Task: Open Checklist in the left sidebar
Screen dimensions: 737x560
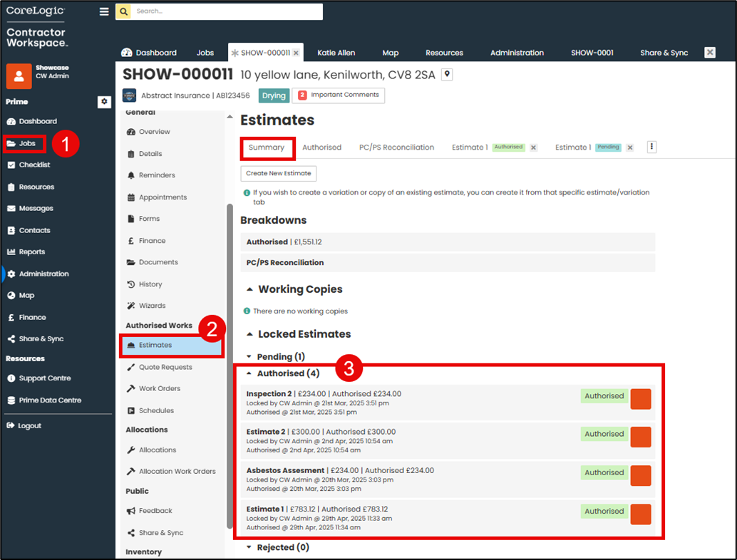Action: [x=29, y=165]
